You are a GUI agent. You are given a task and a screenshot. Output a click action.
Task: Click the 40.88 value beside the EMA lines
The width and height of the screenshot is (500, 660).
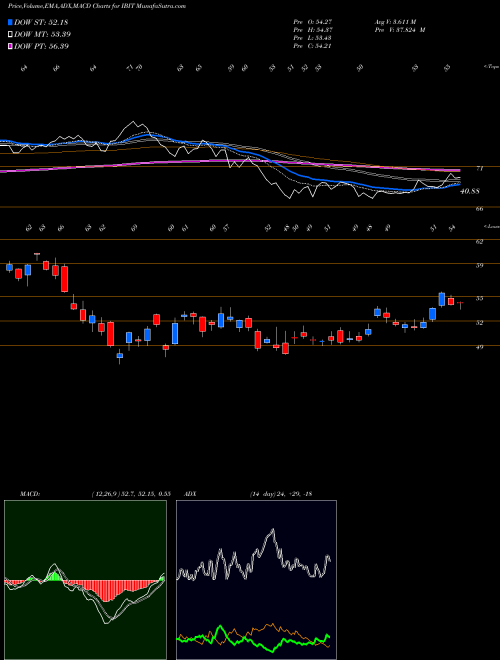click(x=471, y=191)
